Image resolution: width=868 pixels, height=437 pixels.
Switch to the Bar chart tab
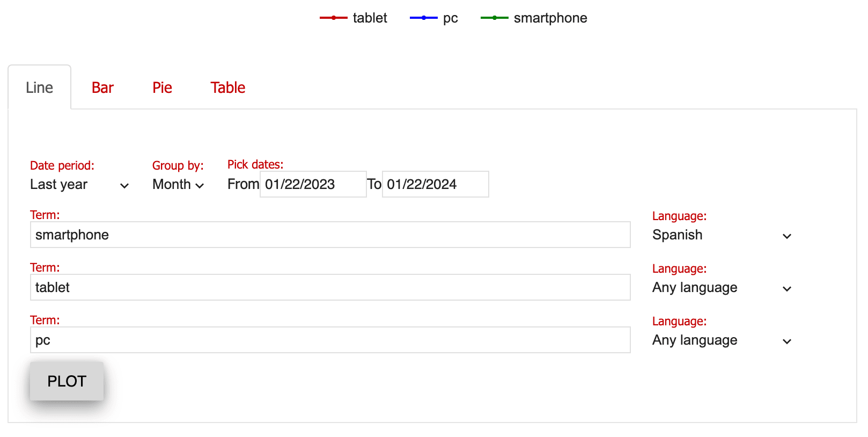click(102, 87)
